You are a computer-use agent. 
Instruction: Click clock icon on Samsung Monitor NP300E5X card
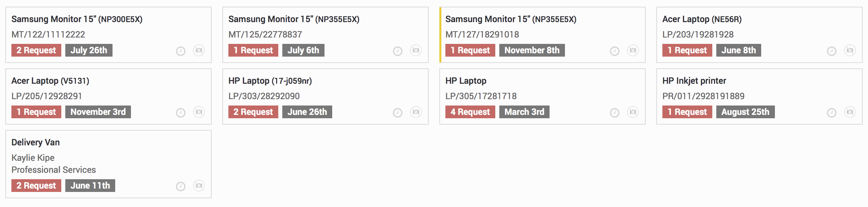click(180, 51)
